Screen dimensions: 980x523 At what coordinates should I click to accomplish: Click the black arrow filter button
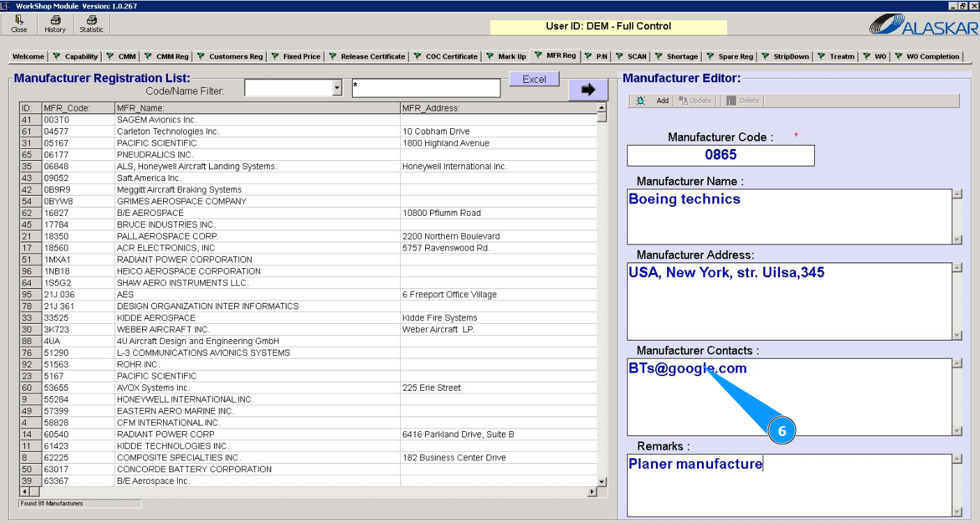[x=588, y=90]
